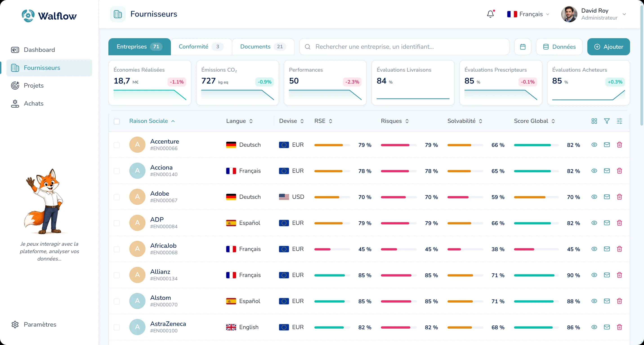Tick the select-all checkbox in table header
The image size is (644, 345).
pos(117,121)
